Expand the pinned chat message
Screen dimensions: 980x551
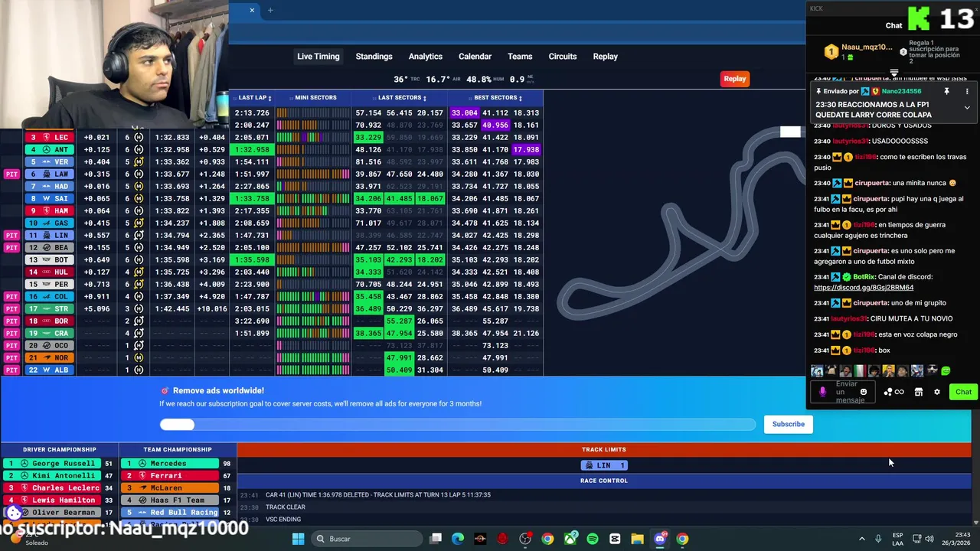click(967, 108)
